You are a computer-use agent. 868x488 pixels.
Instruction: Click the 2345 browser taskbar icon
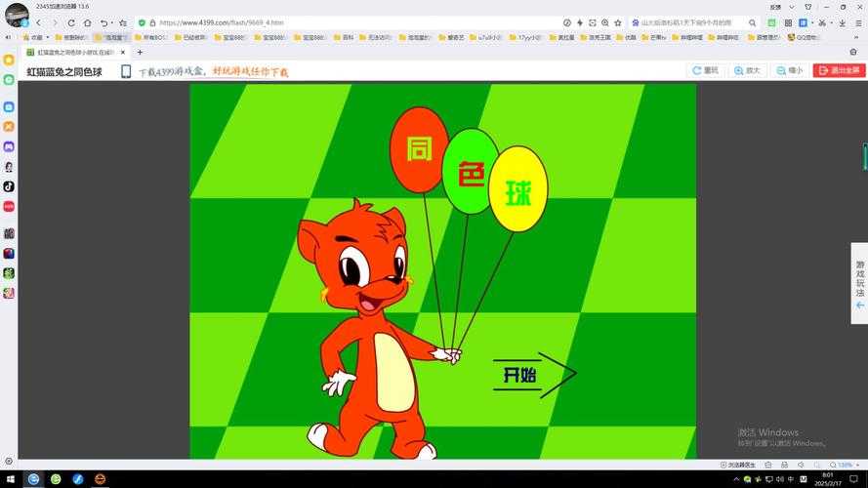(x=34, y=479)
